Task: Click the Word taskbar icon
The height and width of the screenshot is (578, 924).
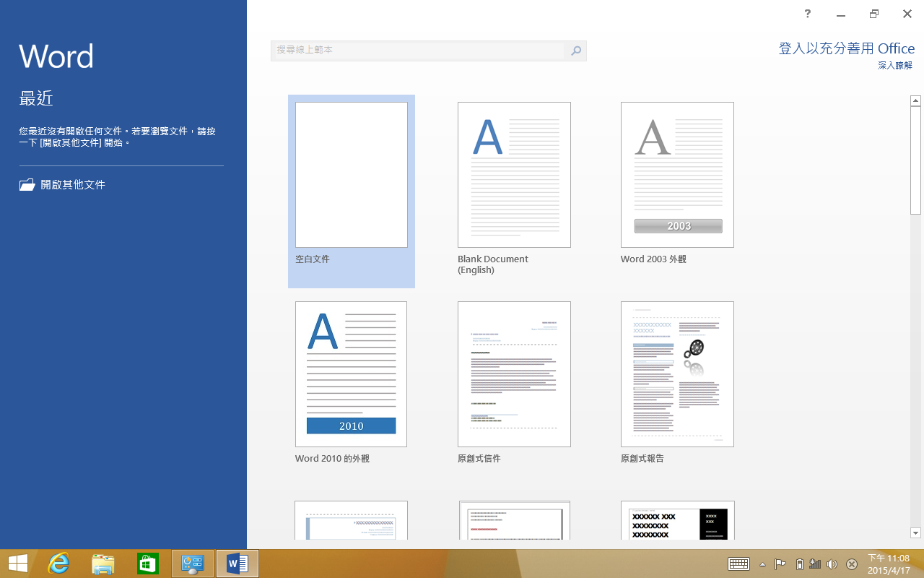Action: coord(237,564)
